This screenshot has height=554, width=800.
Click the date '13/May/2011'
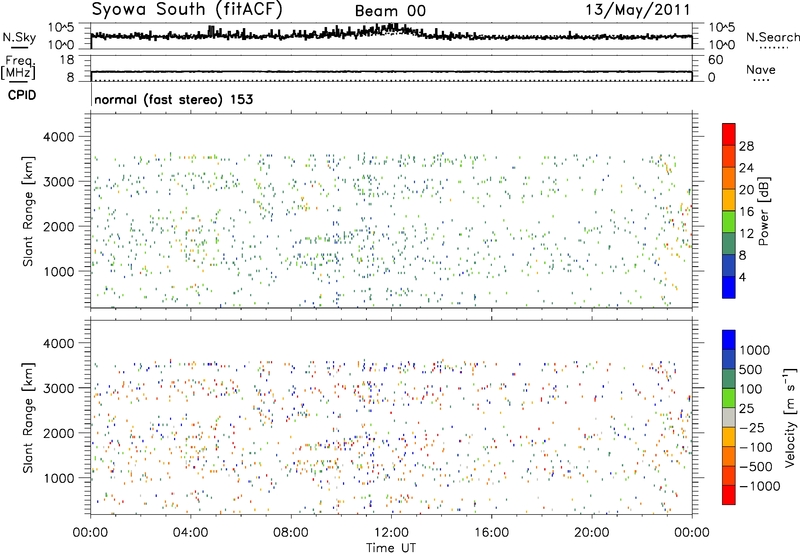(638, 10)
